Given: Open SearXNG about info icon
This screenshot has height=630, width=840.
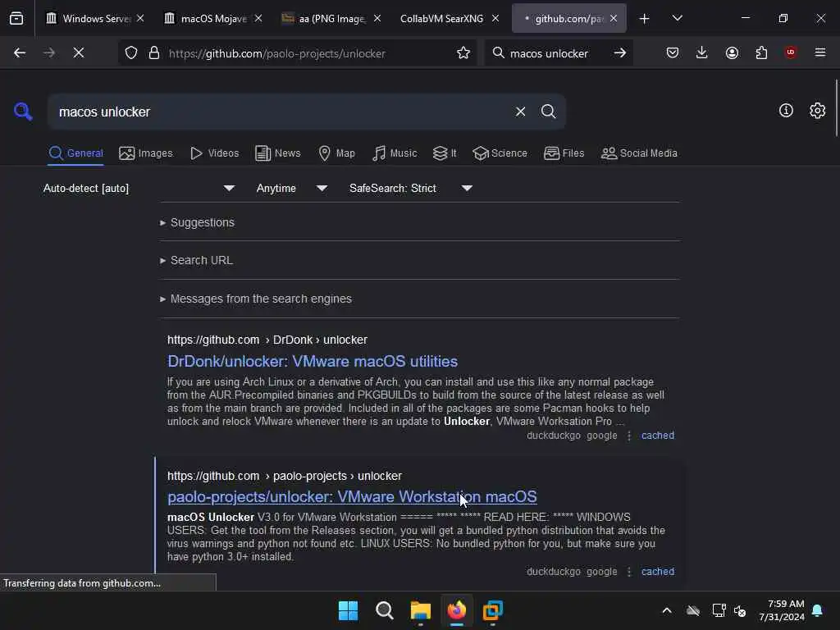Looking at the screenshot, I should 786,111.
